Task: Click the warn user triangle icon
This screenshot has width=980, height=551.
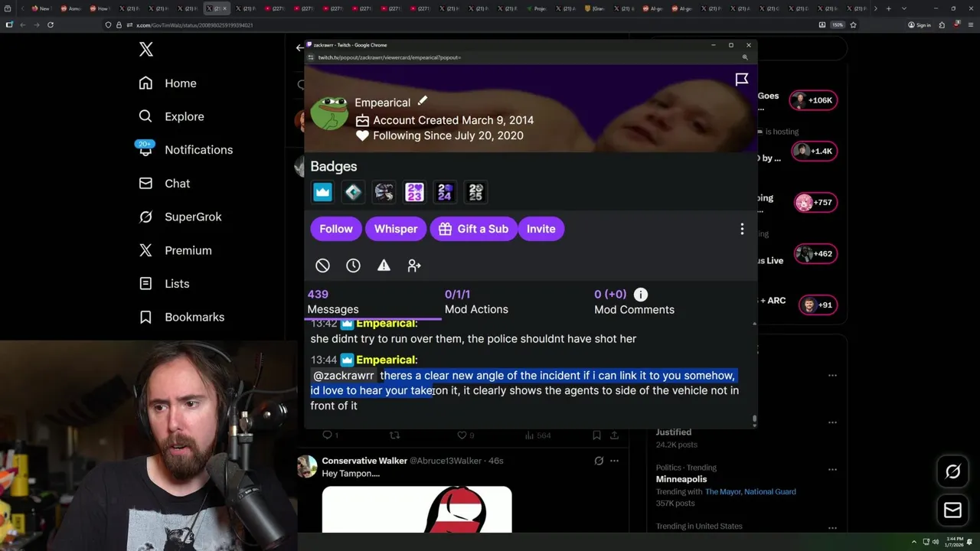Action: pyautogui.click(x=384, y=266)
